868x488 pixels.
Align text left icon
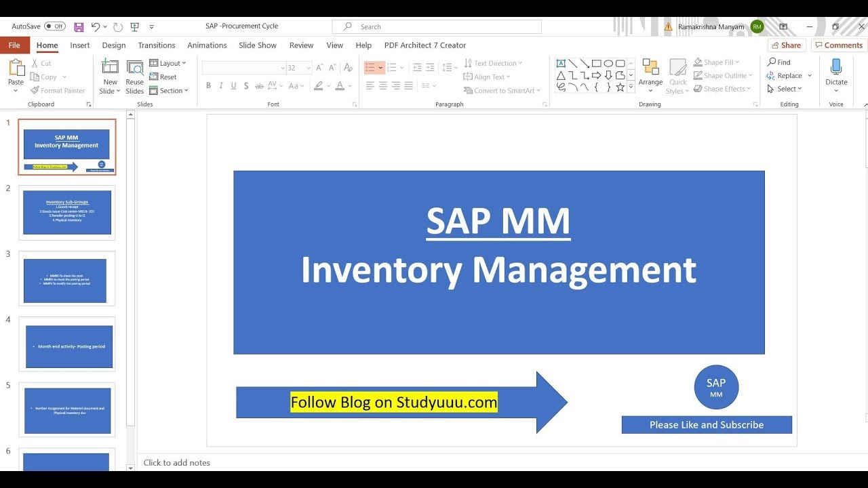pyautogui.click(x=370, y=86)
